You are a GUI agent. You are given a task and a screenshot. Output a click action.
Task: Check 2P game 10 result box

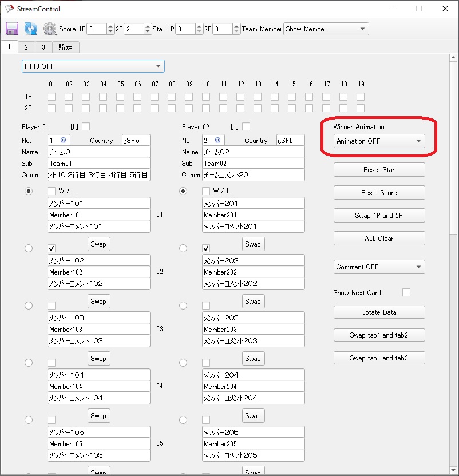206,108
